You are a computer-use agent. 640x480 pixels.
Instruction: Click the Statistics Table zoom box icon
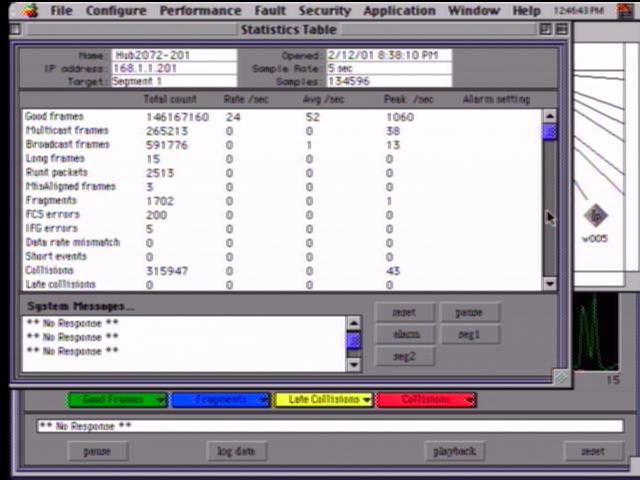(x=546, y=30)
